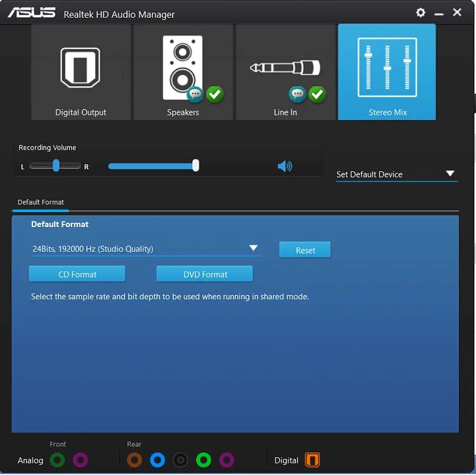Click the ASUS logo

[x=32, y=13]
